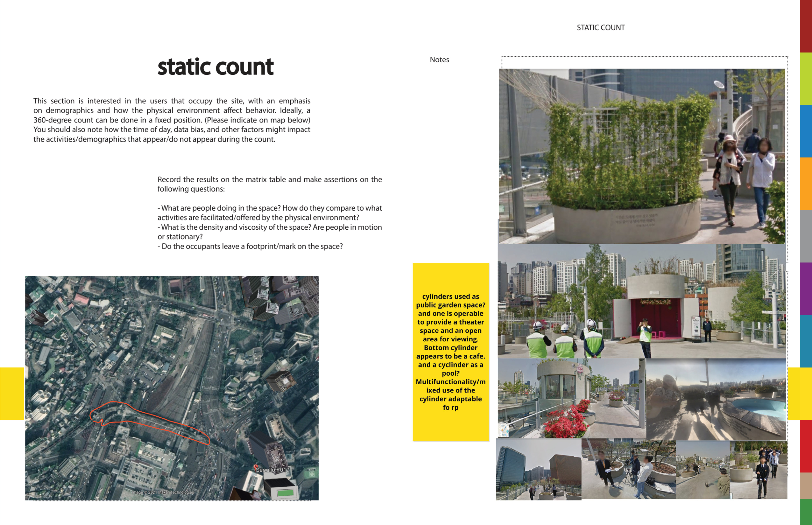Select the blue pool cylinder photo

tap(716, 399)
